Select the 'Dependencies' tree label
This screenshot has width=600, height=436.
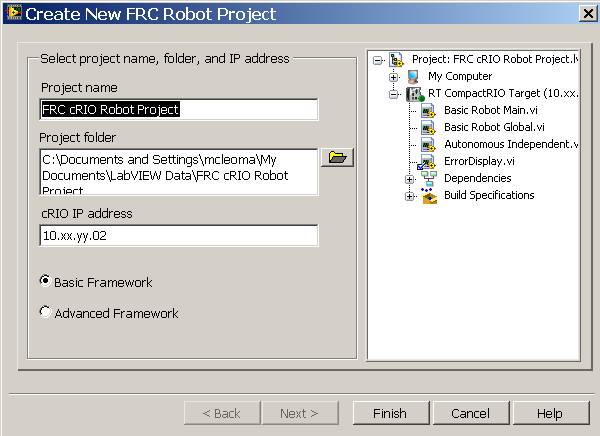478,178
